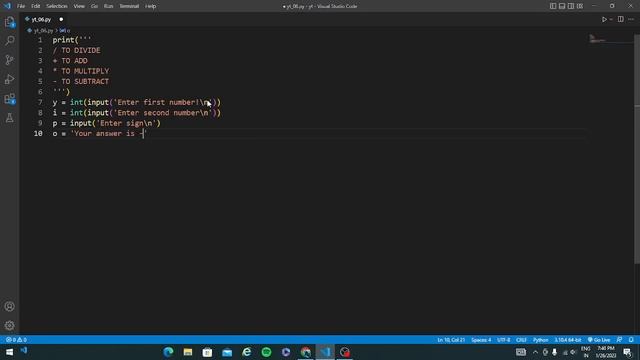Open Spotify from taskbar
640x360 pixels.
pyautogui.click(x=266, y=352)
